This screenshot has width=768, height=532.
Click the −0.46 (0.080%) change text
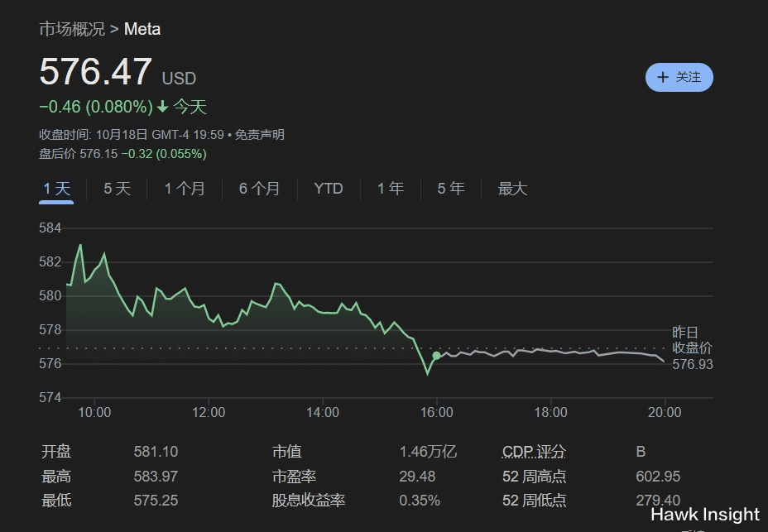96,107
